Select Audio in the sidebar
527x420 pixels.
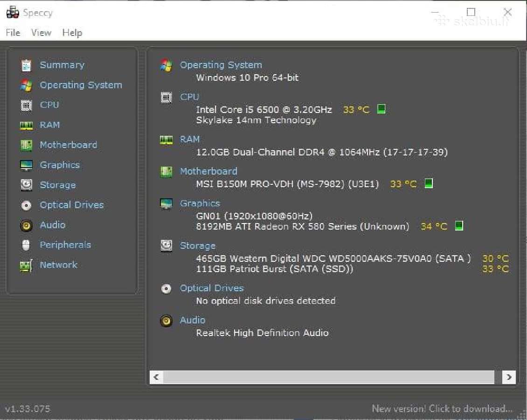52,225
